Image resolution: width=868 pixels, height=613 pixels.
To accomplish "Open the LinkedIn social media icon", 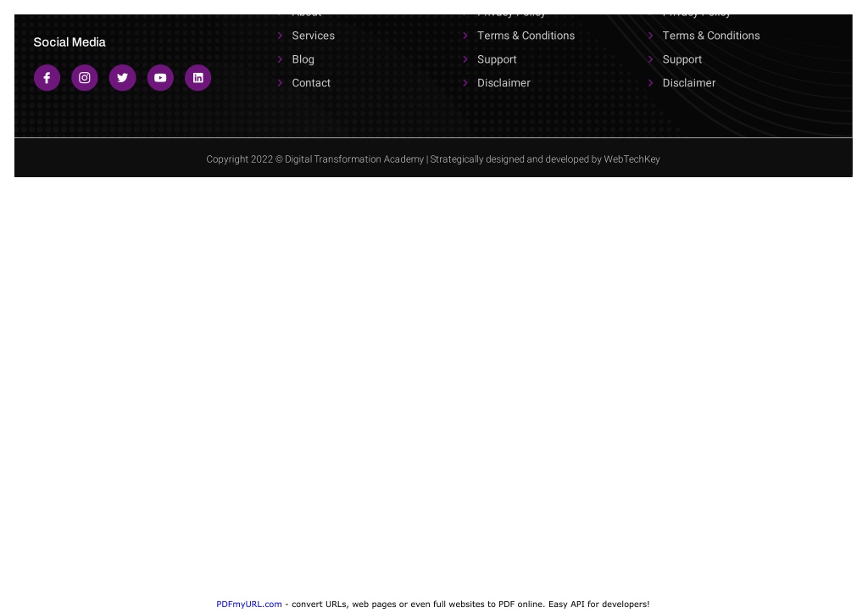I will (198, 77).
